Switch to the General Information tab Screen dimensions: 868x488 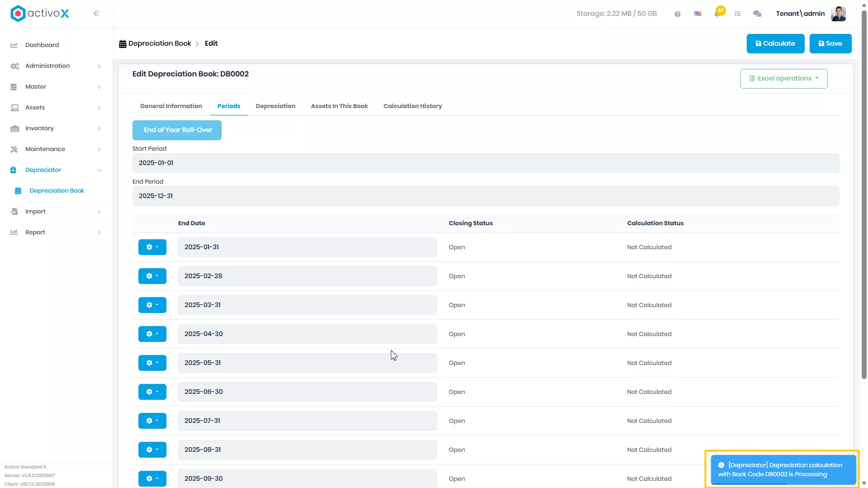tap(171, 106)
